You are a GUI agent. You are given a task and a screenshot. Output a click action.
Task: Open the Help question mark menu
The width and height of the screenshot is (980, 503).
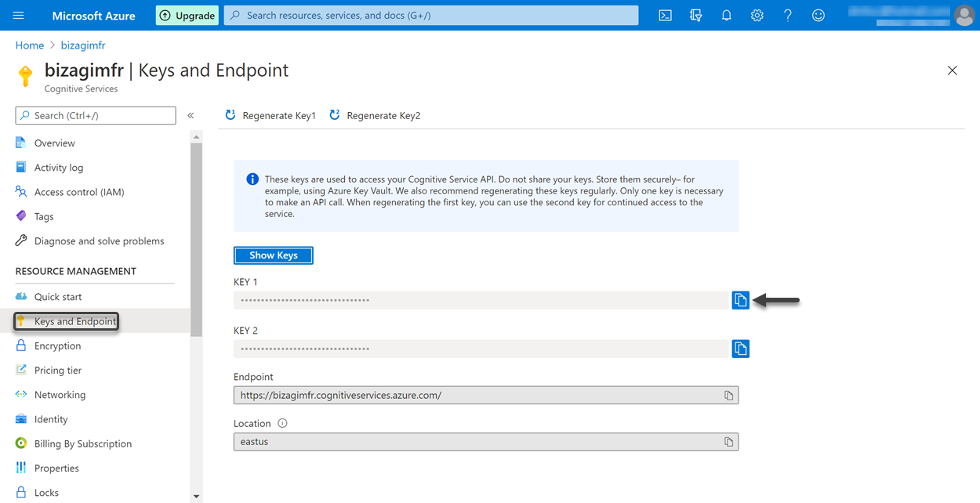788,16
